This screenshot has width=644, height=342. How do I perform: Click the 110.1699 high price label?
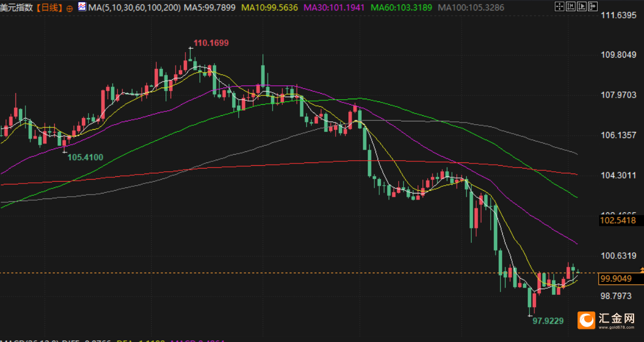pyautogui.click(x=211, y=43)
